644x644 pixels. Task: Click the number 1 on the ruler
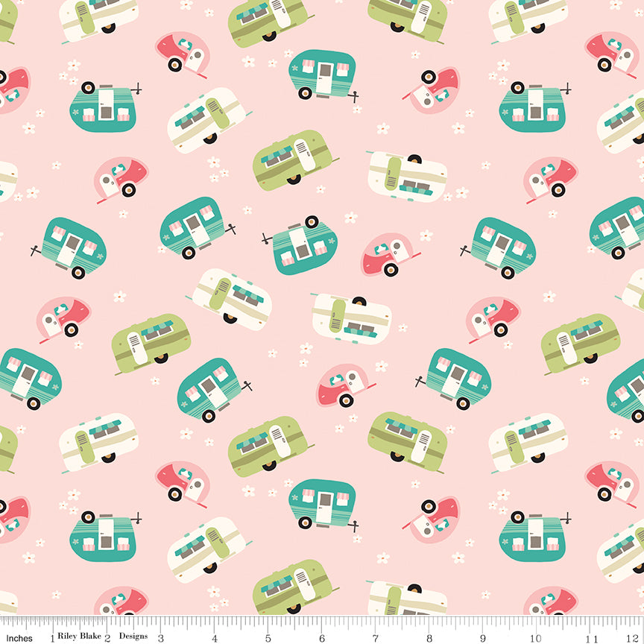pyautogui.click(x=52, y=637)
